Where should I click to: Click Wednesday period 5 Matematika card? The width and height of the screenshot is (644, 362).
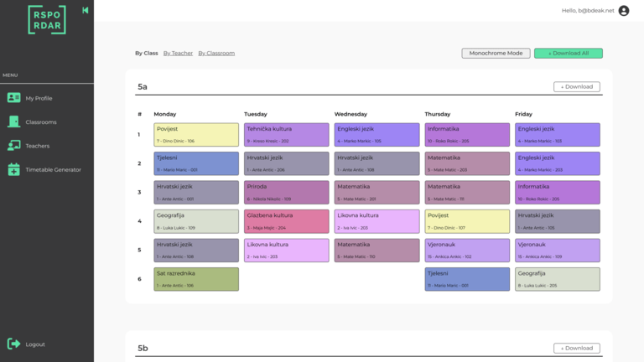click(377, 250)
